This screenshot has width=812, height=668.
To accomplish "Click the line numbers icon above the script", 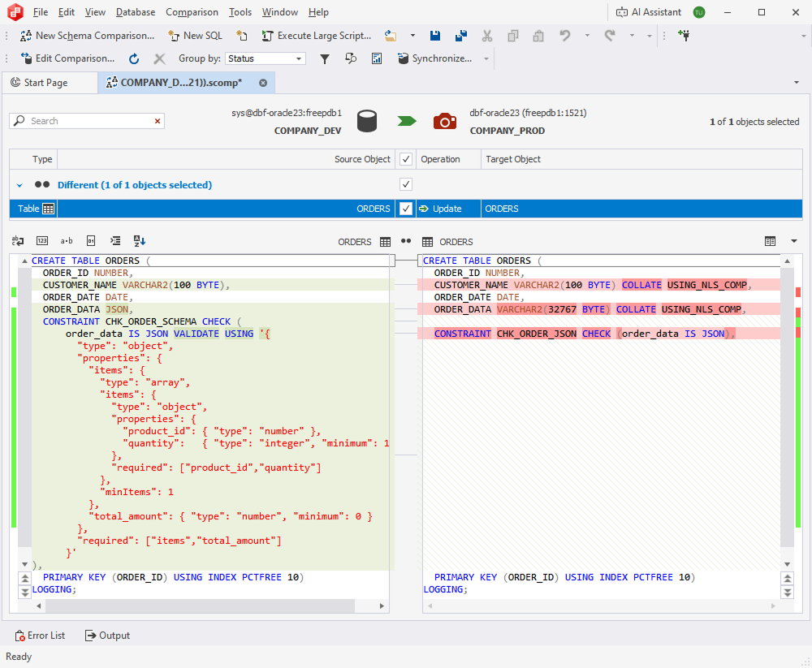I will pyautogui.click(x=41, y=241).
